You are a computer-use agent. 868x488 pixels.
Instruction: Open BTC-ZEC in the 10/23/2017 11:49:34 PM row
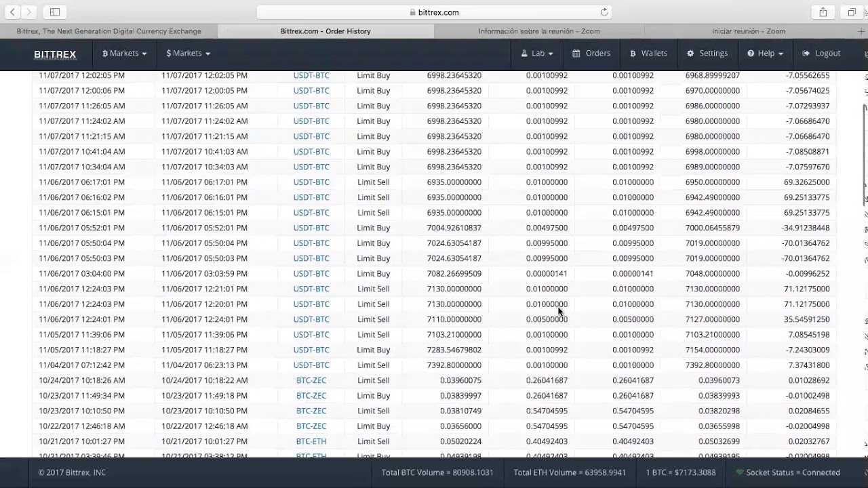click(311, 395)
